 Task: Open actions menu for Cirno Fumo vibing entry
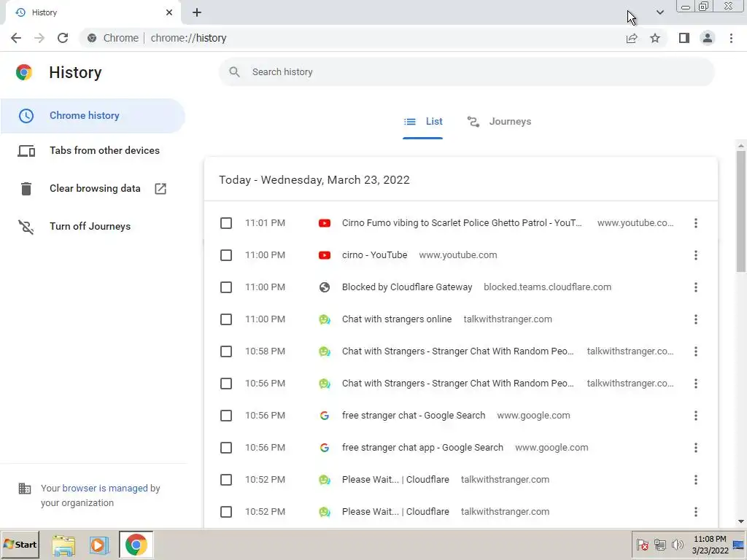click(x=695, y=223)
